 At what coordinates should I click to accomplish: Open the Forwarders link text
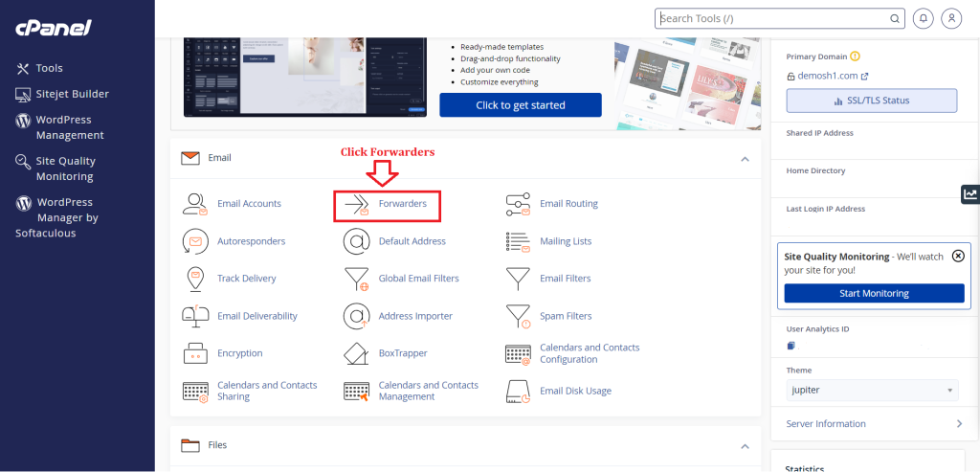[403, 204]
